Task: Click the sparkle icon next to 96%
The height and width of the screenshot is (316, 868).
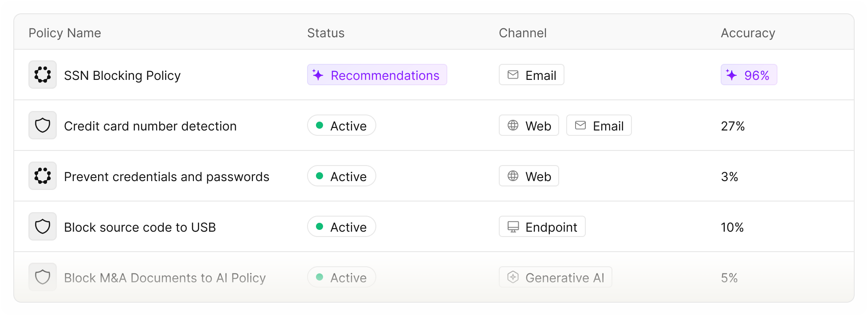Action: tap(731, 75)
